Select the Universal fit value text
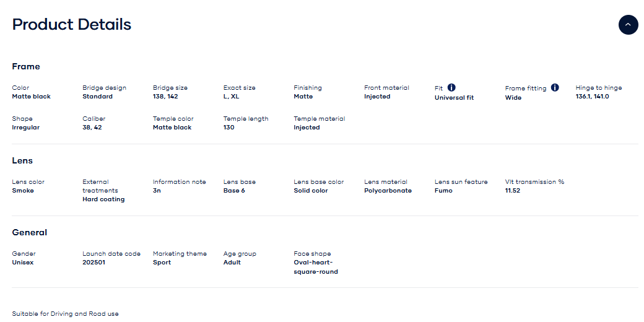644x322 pixels. pos(454,98)
